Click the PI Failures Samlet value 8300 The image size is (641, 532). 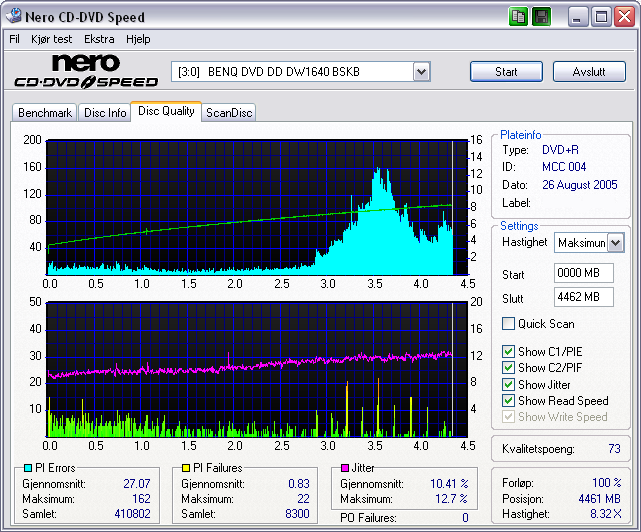pyautogui.click(x=298, y=514)
